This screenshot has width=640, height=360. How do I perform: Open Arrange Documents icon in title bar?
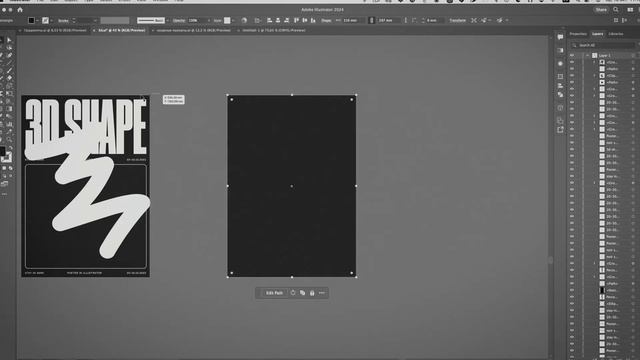(630, 10)
